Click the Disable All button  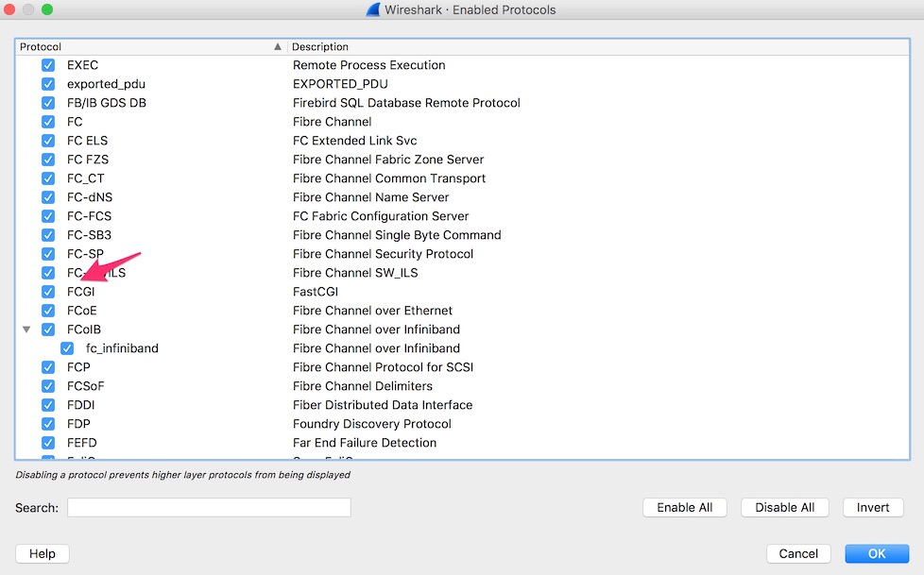pyautogui.click(x=785, y=507)
